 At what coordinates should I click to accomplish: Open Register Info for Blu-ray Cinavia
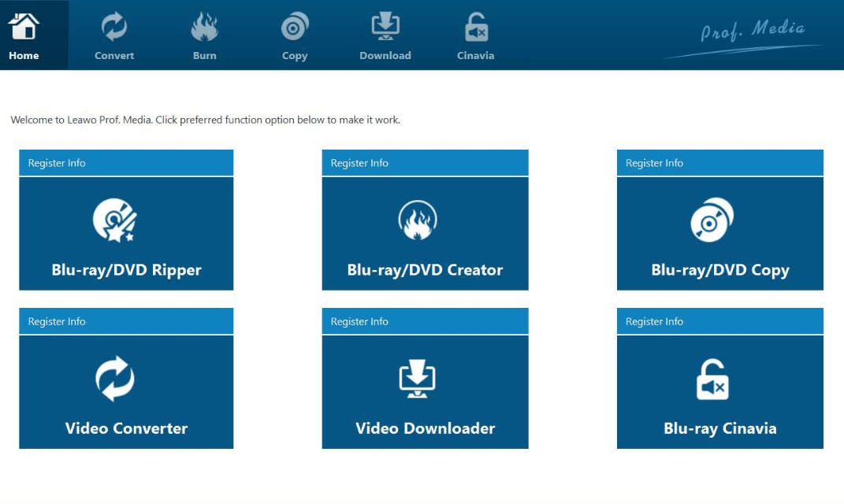[x=720, y=321]
